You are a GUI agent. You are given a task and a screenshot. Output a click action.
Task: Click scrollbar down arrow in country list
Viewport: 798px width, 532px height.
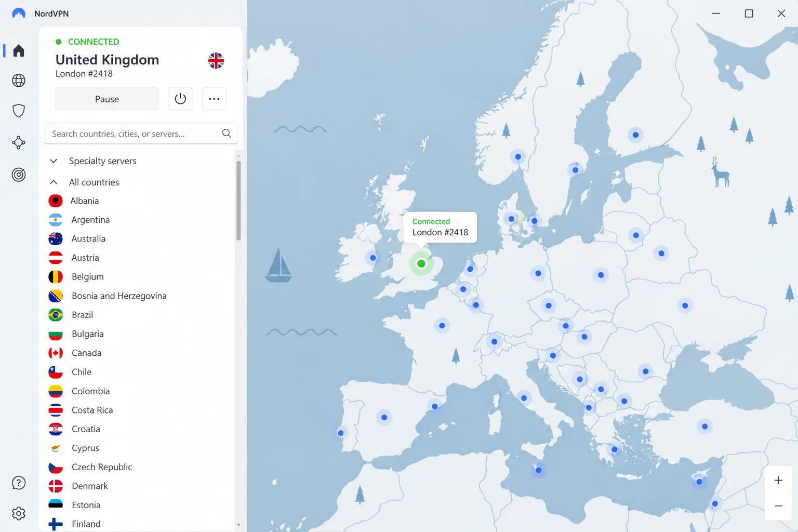coord(238,525)
